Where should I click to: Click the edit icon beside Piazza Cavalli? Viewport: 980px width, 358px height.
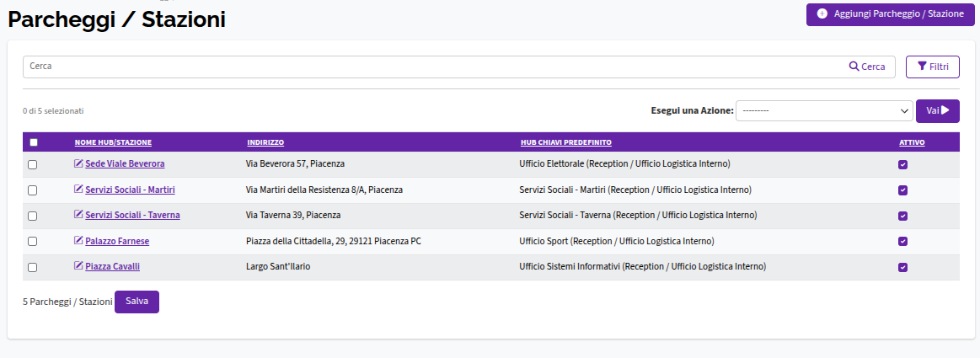(78, 266)
